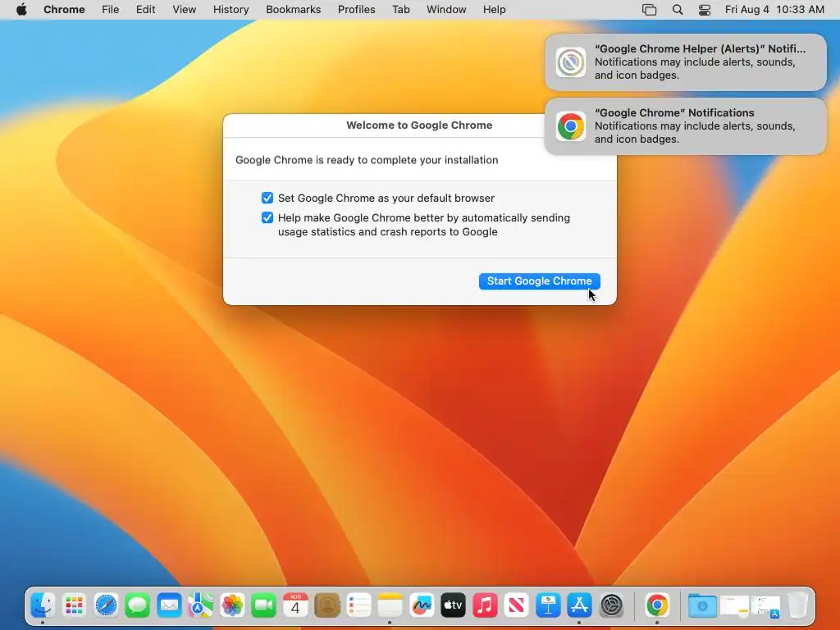The width and height of the screenshot is (840, 630).
Task: Open Control Center in menu bar
Action: pos(705,10)
